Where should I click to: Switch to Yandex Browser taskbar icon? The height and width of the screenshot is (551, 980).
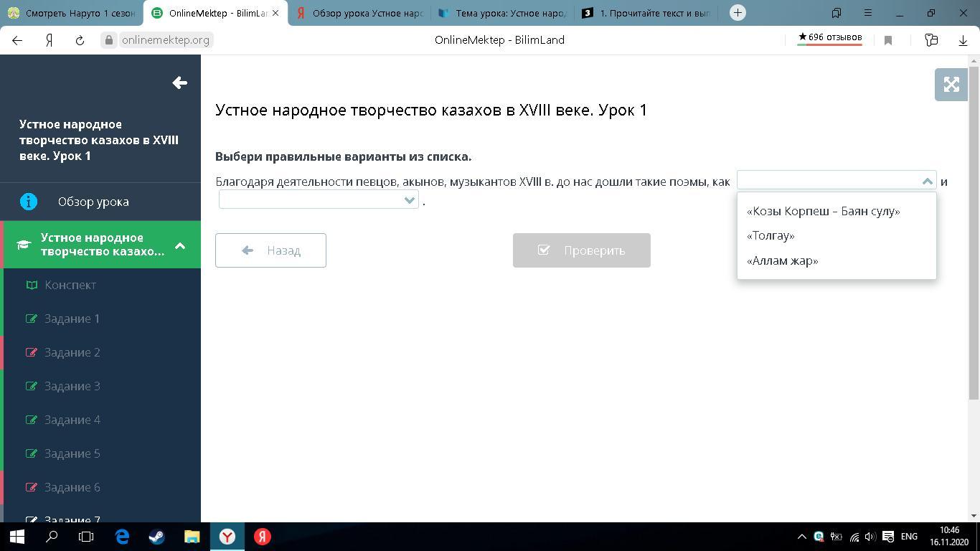pyautogui.click(x=227, y=537)
